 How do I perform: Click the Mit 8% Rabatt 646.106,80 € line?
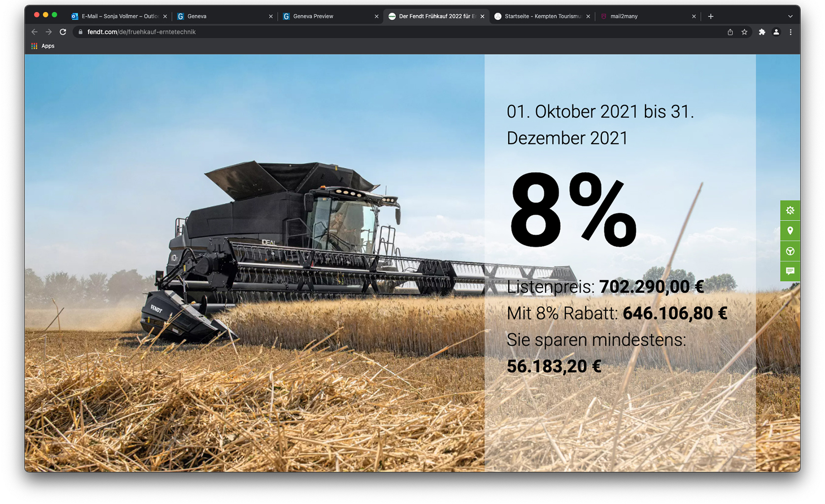tap(617, 313)
